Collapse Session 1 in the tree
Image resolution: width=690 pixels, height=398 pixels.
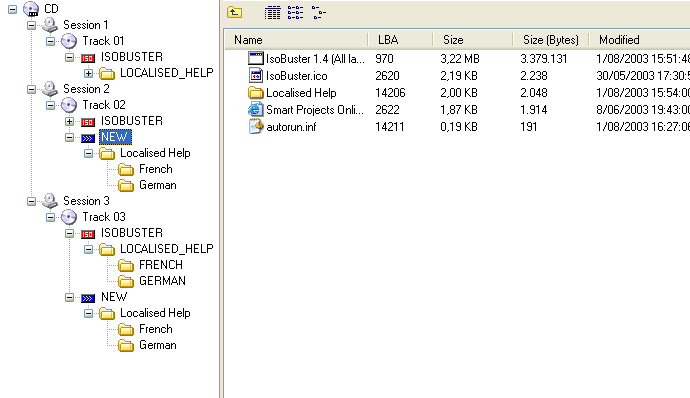[x=31, y=25]
